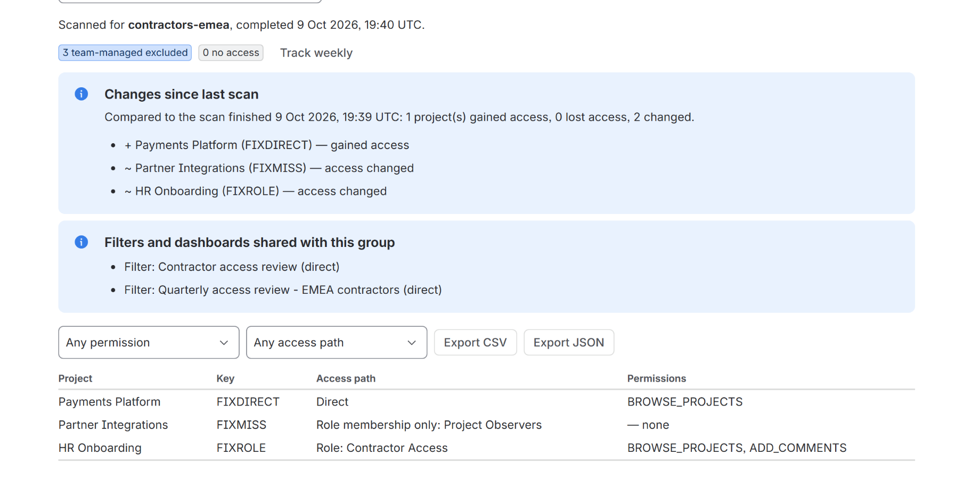Click the FIXDIRECT key cell

tap(248, 402)
